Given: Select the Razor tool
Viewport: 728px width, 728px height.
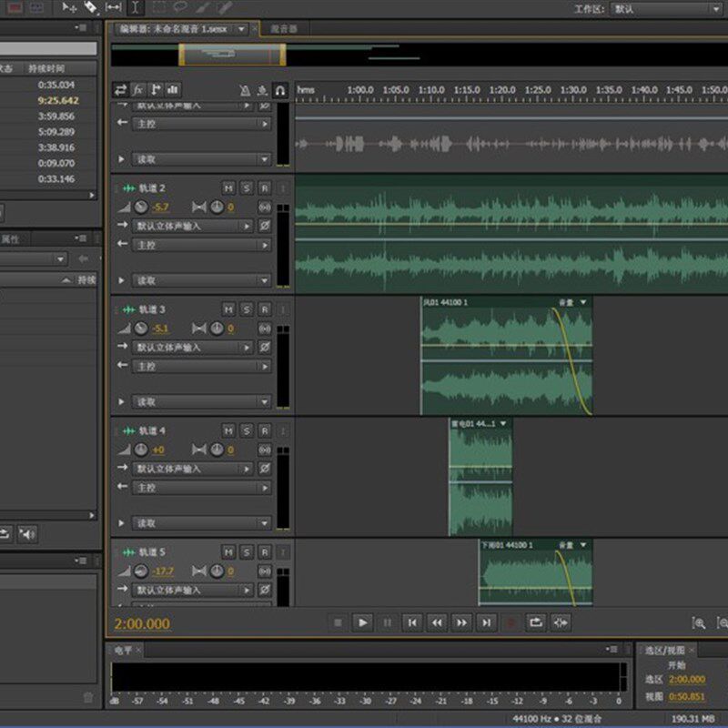Looking at the screenshot, I should (91, 7).
